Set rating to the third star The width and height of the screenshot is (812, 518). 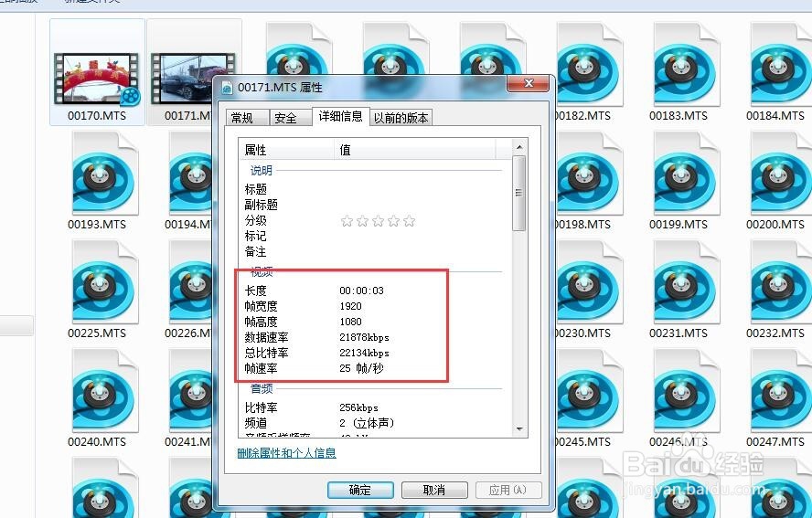tap(378, 221)
